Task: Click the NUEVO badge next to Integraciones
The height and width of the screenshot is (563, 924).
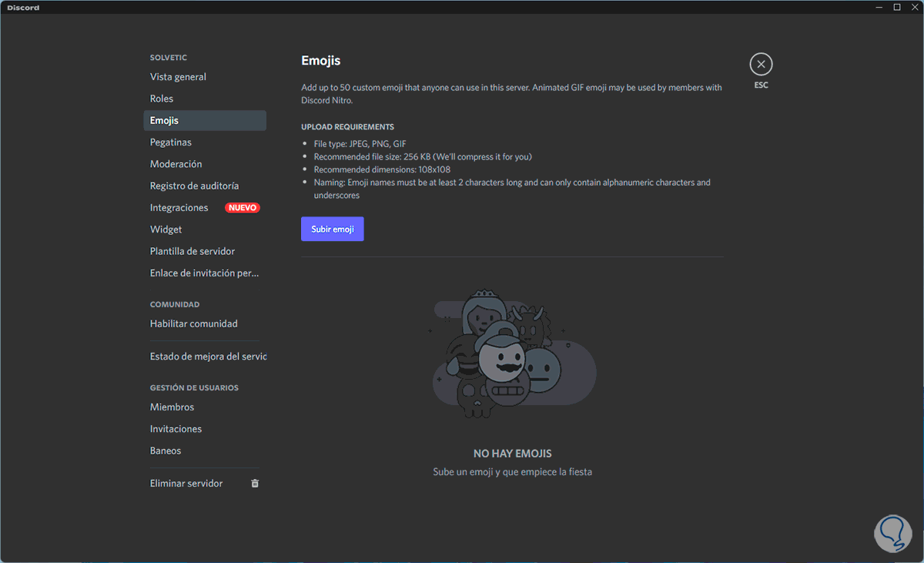Action: tap(243, 208)
